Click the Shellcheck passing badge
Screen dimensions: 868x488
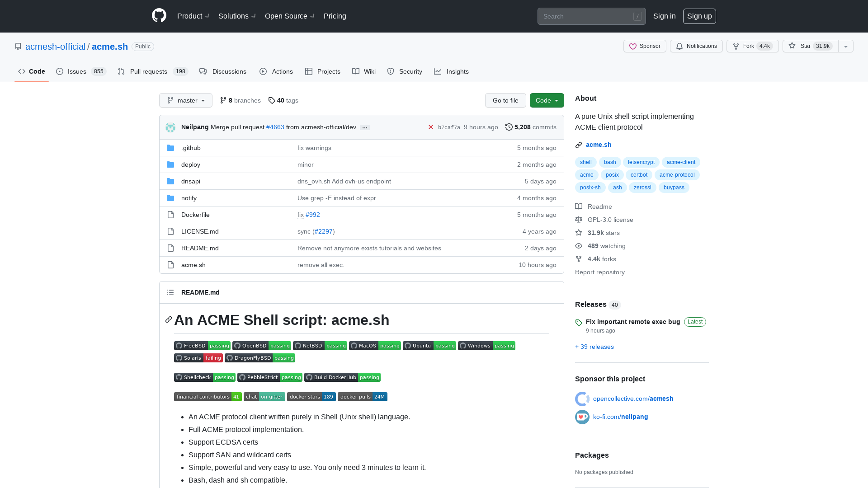click(x=205, y=377)
